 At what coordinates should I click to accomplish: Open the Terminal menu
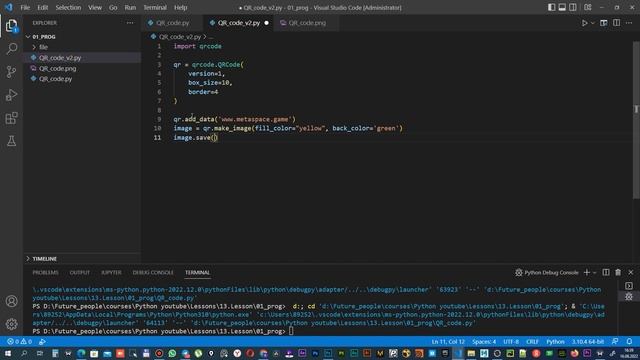coord(155,7)
